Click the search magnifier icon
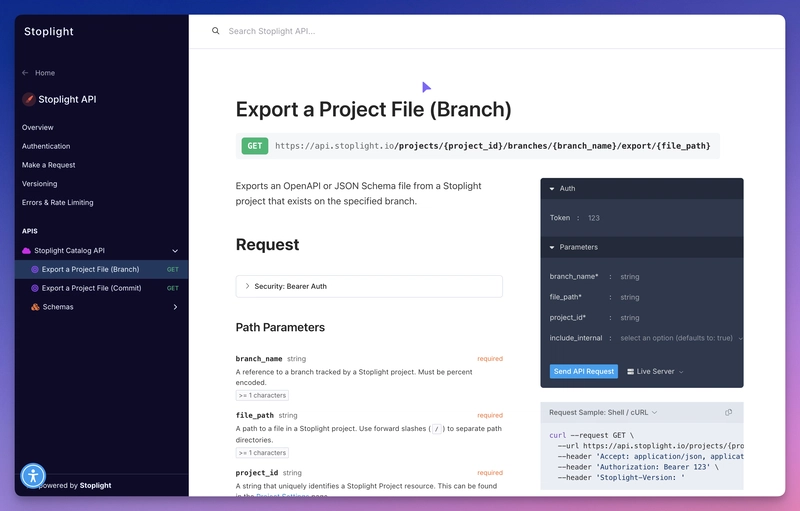800x511 pixels. [x=216, y=31]
